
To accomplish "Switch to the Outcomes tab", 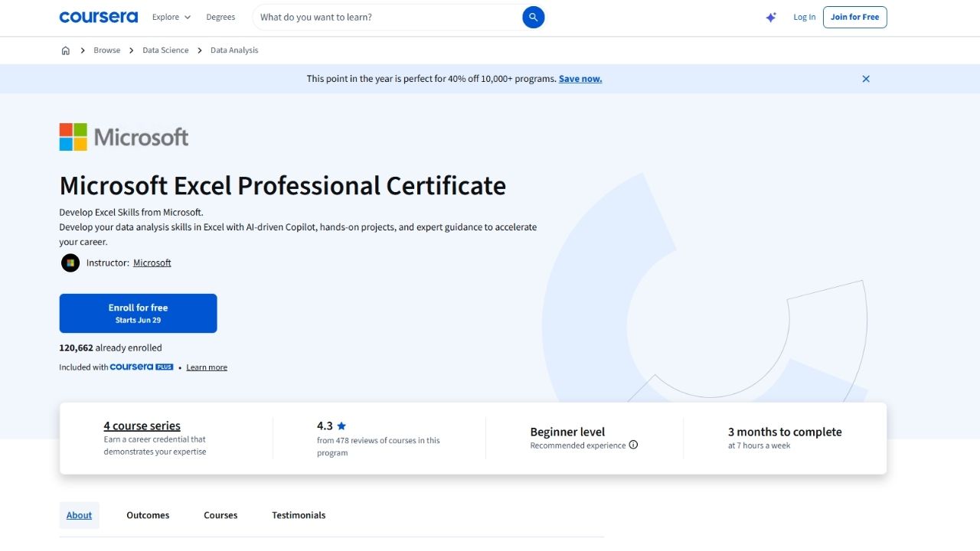I will click(x=148, y=515).
